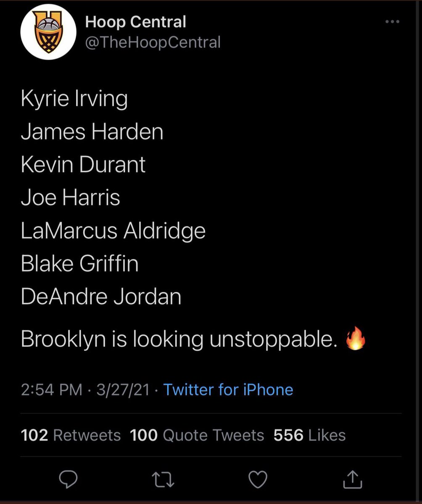Image resolution: width=422 pixels, height=504 pixels.
Task: Open the Twitter for iPhone source link
Action: pos(228,390)
